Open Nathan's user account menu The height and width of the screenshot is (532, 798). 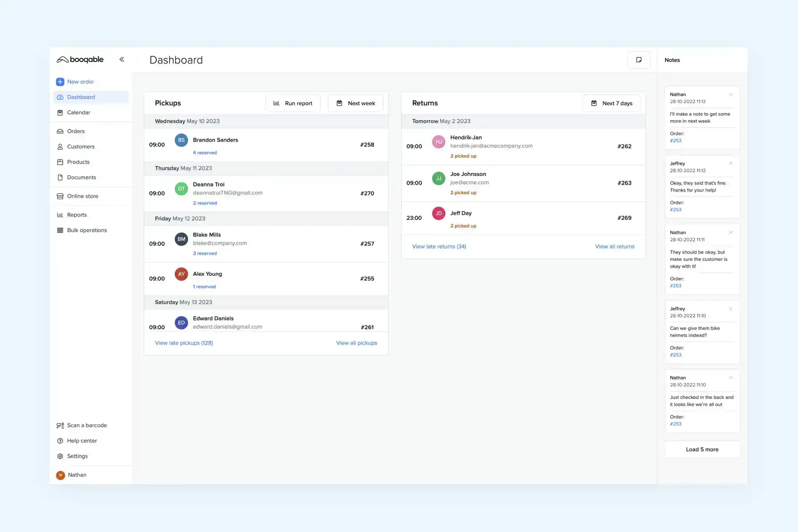pos(77,475)
